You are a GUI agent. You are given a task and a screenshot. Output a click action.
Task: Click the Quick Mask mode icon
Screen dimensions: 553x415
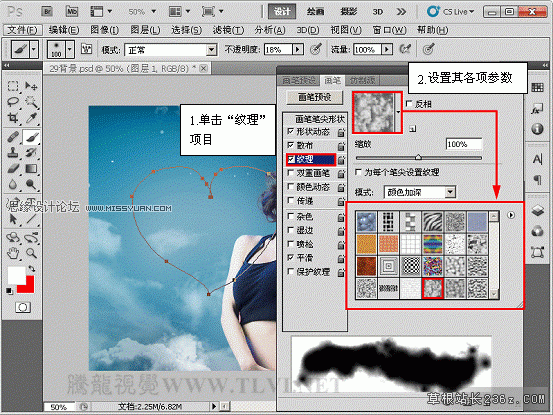coord(23,307)
